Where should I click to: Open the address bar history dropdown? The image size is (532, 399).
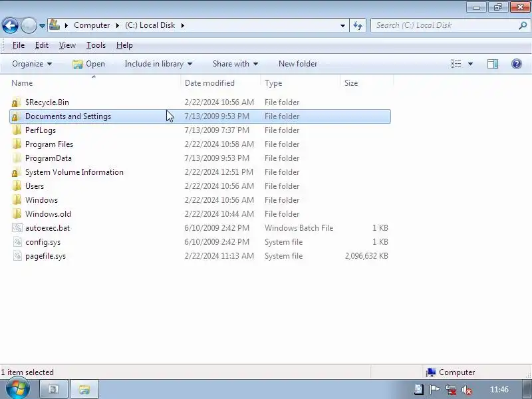(342, 26)
